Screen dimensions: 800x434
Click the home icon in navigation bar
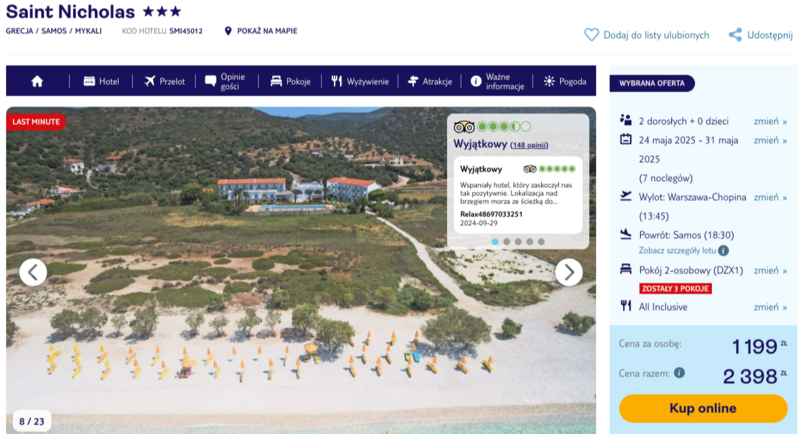pyautogui.click(x=37, y=81)
